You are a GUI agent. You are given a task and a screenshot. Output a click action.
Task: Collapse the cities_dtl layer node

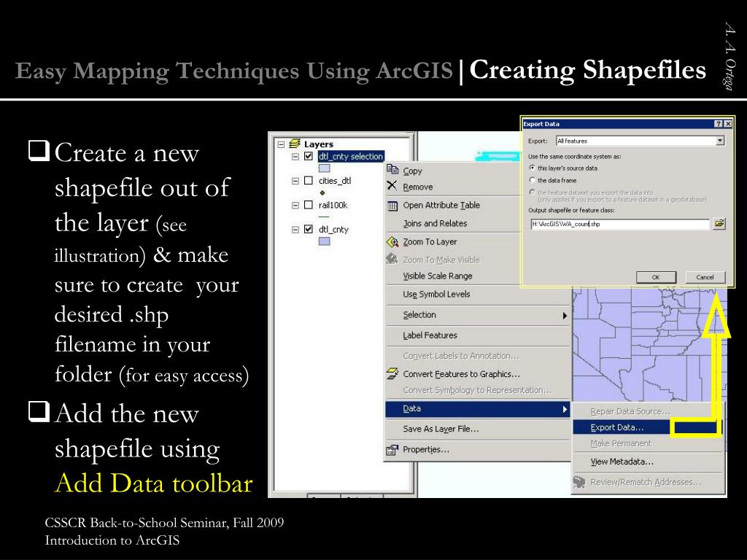[295, 181]
